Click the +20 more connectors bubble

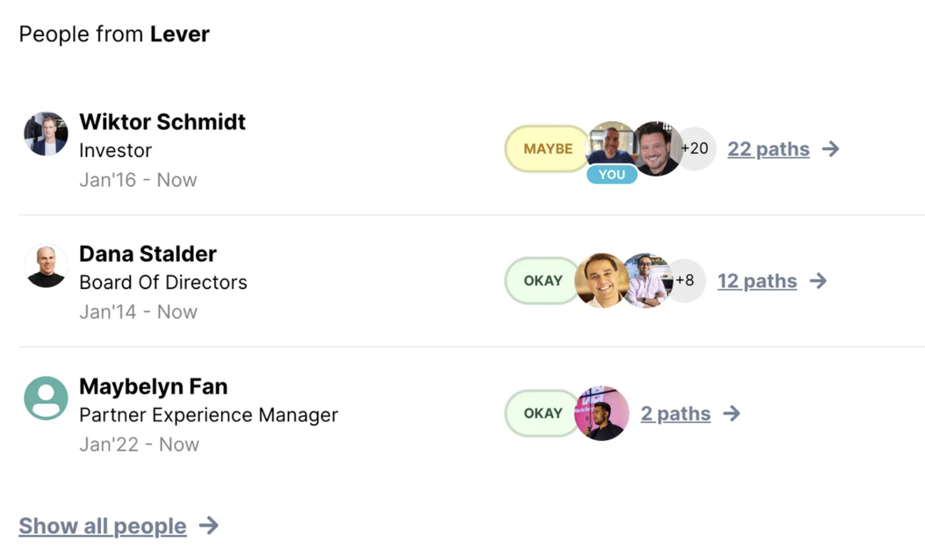point(696,149)
